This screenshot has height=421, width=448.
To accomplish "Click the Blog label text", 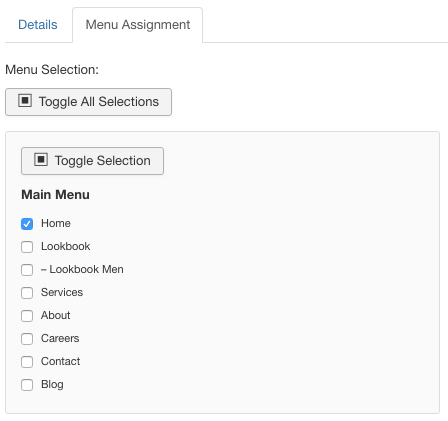I will tap(52, 384).
